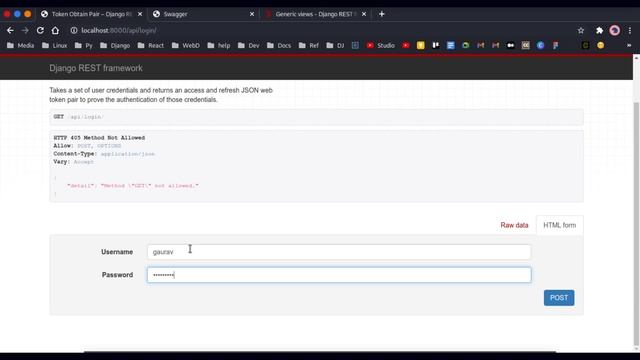Submit the form with the POST button

[x=559, y=298]
